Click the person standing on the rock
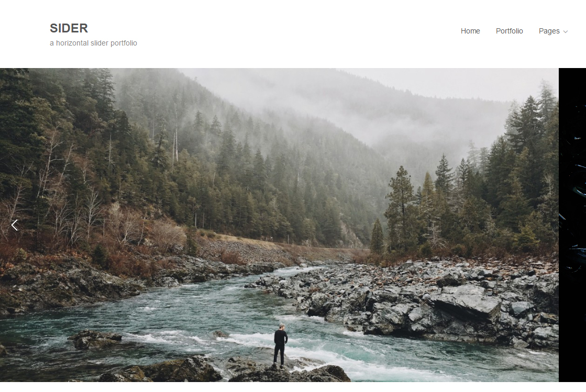Viewport: 586px width, 392px height. 280,346
